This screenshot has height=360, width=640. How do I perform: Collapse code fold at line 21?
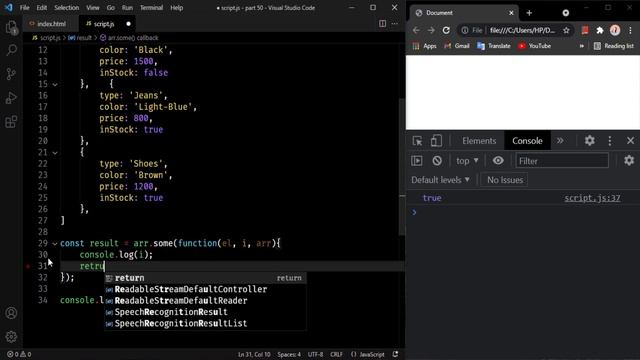point(55,153)
